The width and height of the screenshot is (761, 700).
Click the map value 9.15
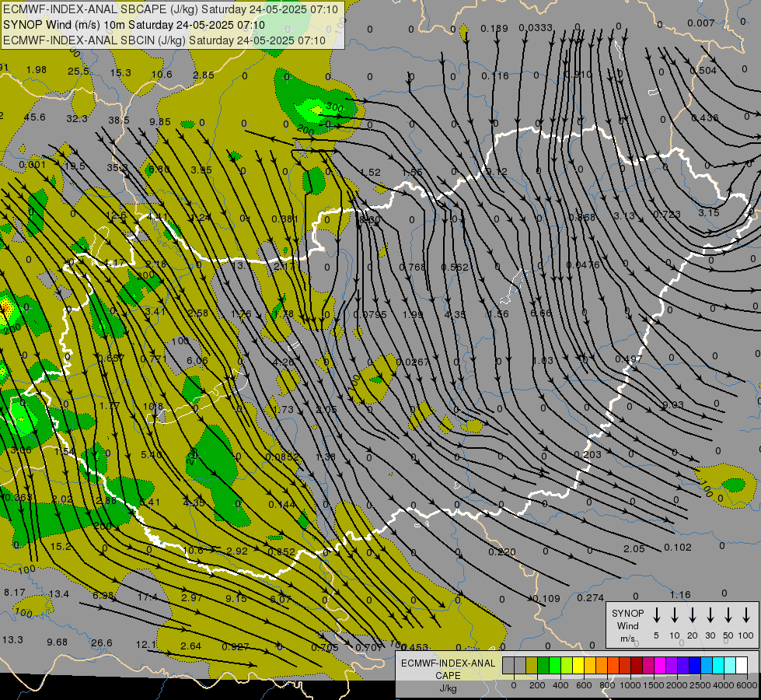(x=236, y=598)
